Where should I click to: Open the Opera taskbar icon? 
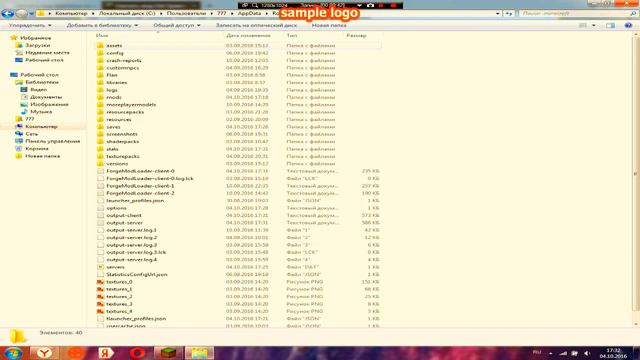pyautogui.click(x=137, y=353)
